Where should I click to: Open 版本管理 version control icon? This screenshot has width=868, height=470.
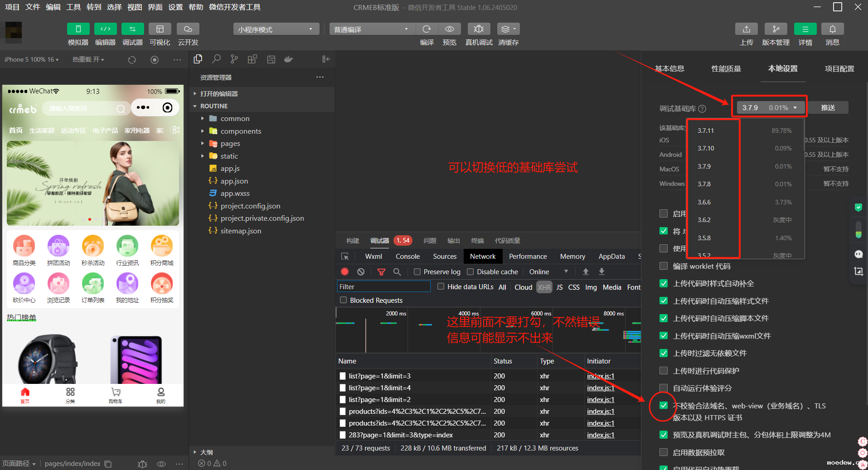(776, 29)
